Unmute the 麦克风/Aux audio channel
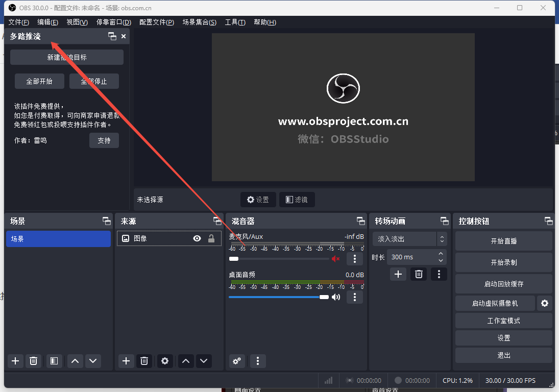The height and width of the screenshot is (392, 559). (x=335, y=259)
